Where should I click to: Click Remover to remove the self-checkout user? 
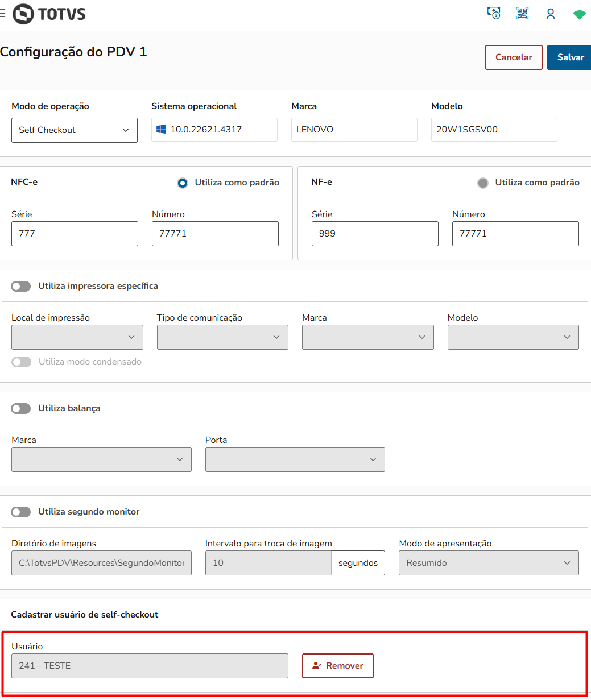[337, 666]
